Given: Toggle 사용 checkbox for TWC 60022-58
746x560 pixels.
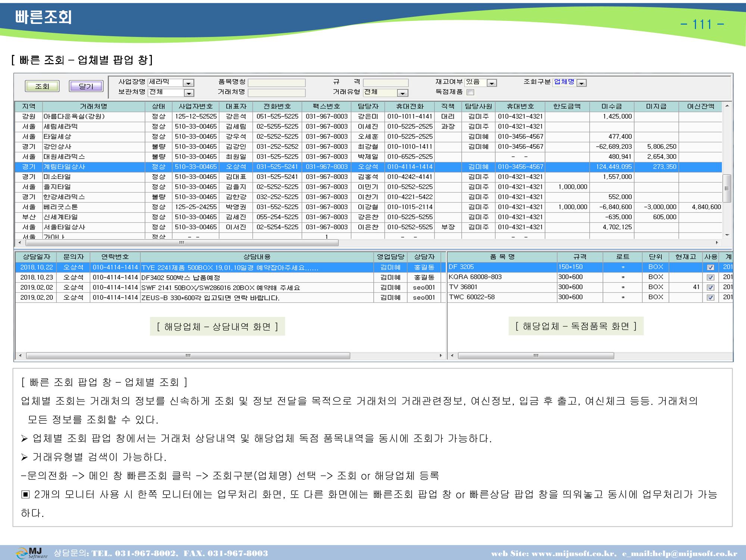Looking at the screenshot, I should (x=711, y=298).
